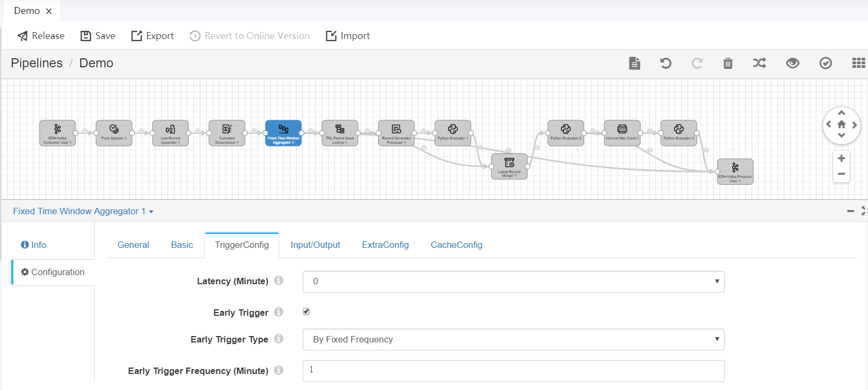Show help for Early Trigger
Image resolution: width=868 pixels, height=390 pixels.
point(279,312)
